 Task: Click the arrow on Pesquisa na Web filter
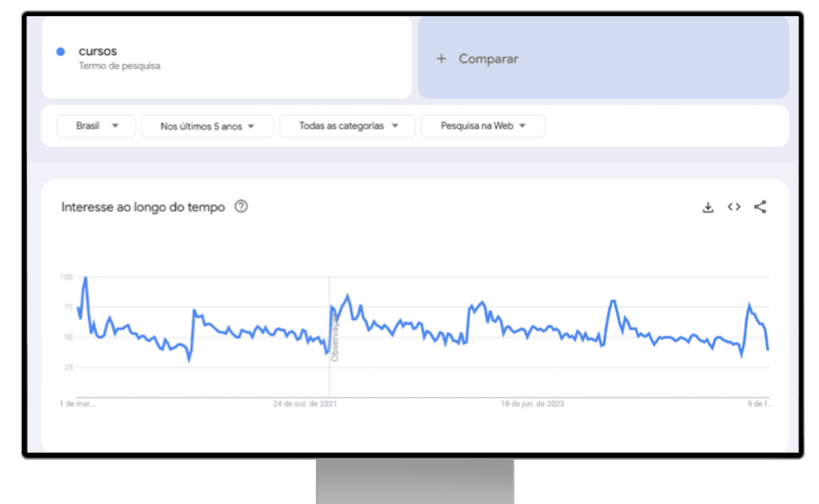[522, 126]
